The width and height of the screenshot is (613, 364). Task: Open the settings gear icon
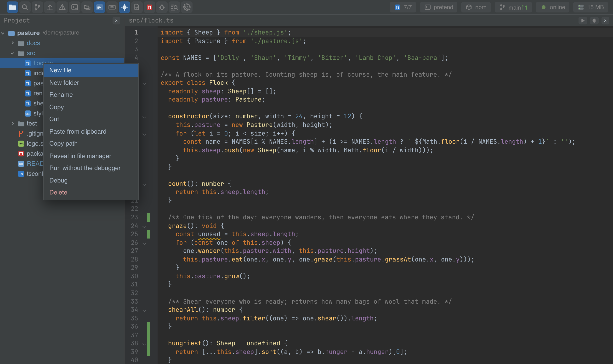187,7
